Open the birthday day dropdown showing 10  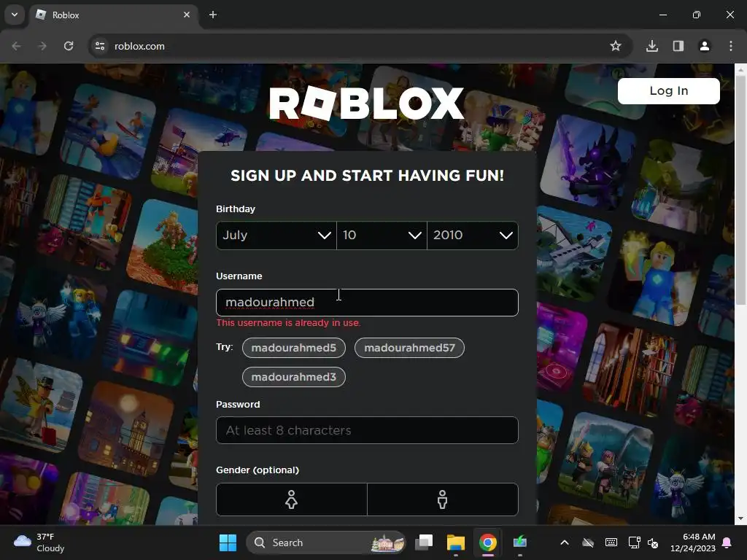click(382, 236)
